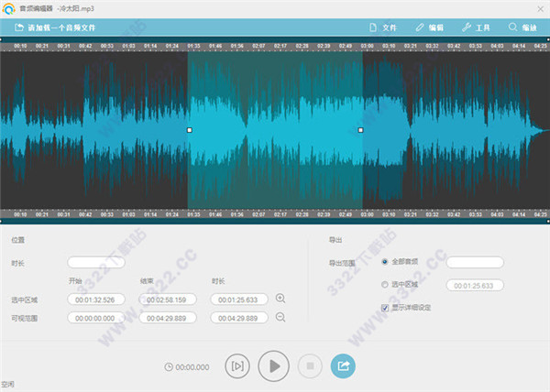Image resolution: width=550 pixels, height=392 pixels.
Task: Open the add audio file button
Action: click(x=55, y=27)
